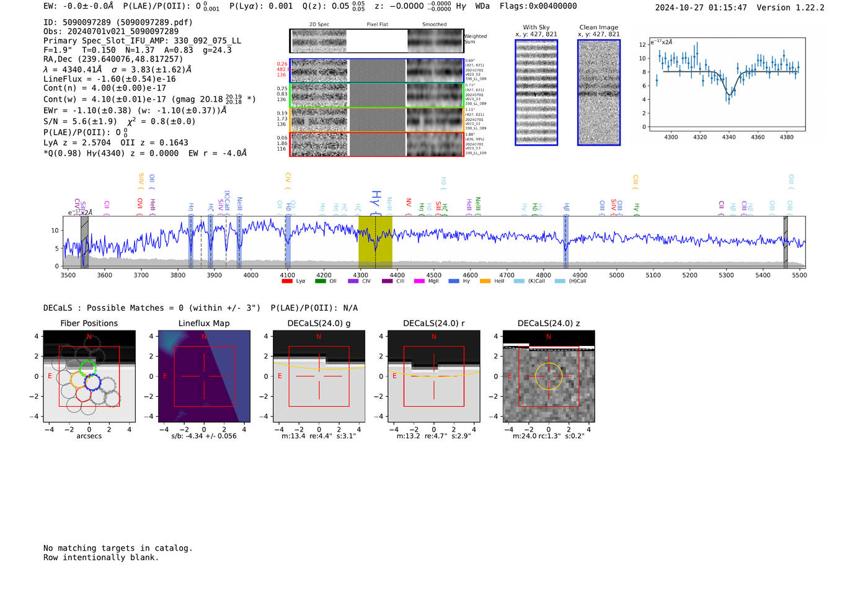Viewport: 868px width, 591px height.
Task: Click the F=1.9" T=0.150 N=1.37 line
Action: [138, 50]
